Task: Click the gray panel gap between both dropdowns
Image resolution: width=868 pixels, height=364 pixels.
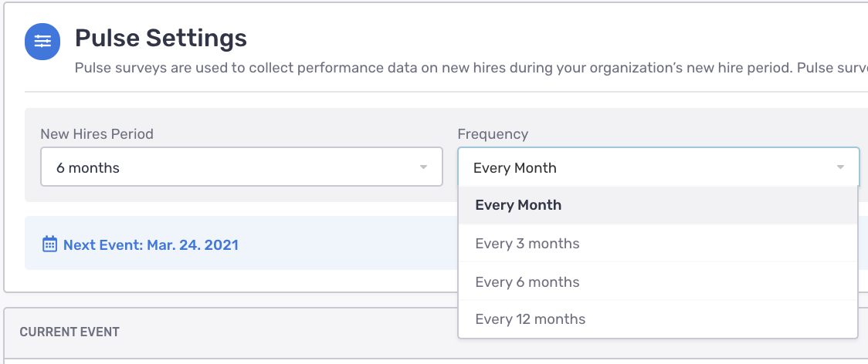Action: [x=450, y=167]
